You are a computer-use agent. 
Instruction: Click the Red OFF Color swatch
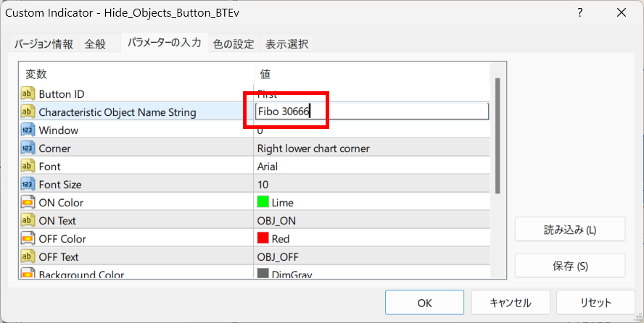pos(263,239)
